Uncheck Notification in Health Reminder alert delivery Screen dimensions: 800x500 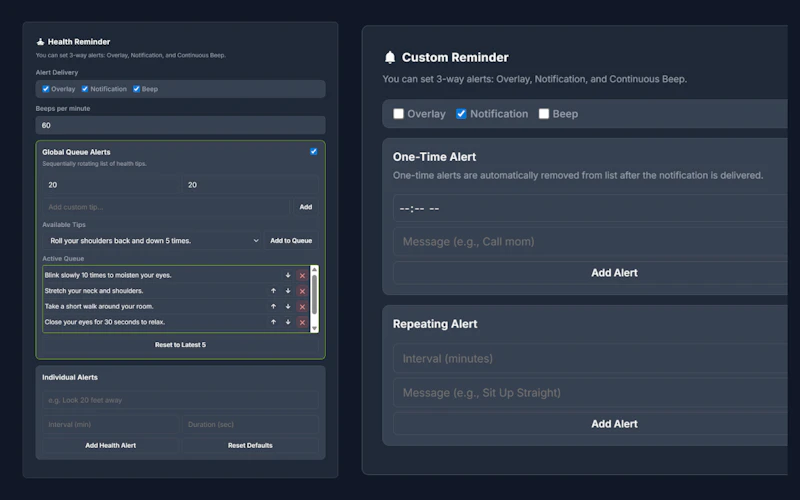(85, 89)
